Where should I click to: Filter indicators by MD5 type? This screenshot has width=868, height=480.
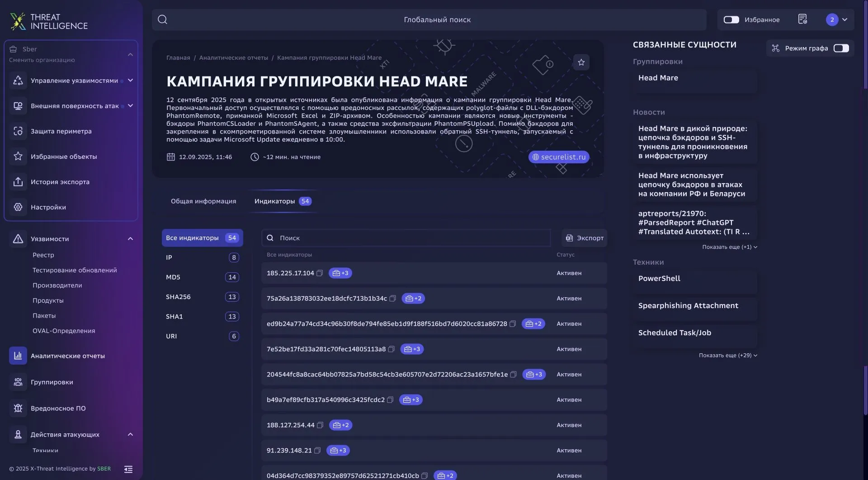(202, 277)
